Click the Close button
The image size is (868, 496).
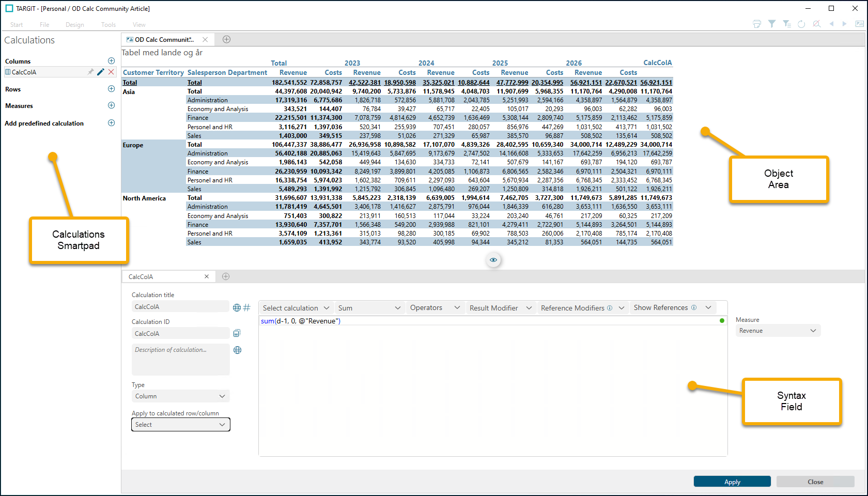click(815, 482)
